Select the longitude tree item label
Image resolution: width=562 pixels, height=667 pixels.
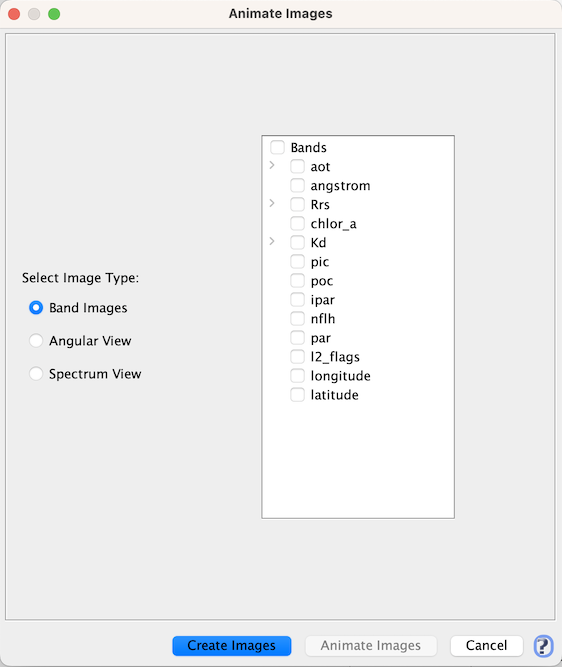340,376
